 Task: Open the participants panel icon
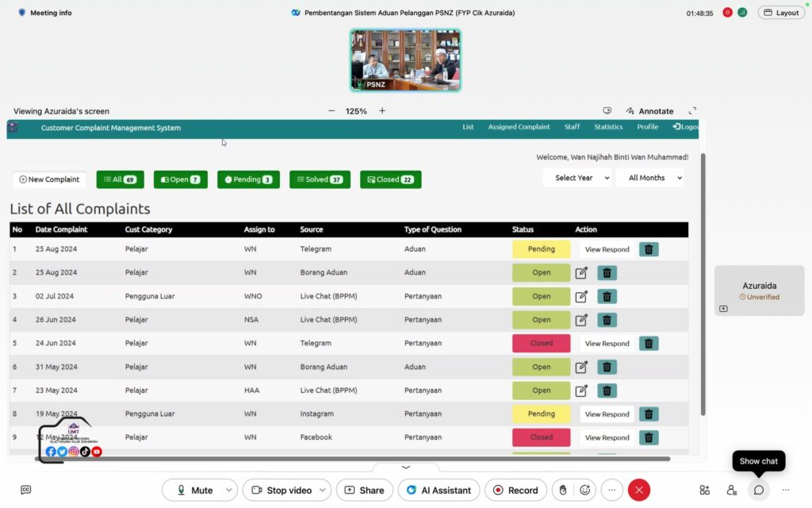[731, 490]
